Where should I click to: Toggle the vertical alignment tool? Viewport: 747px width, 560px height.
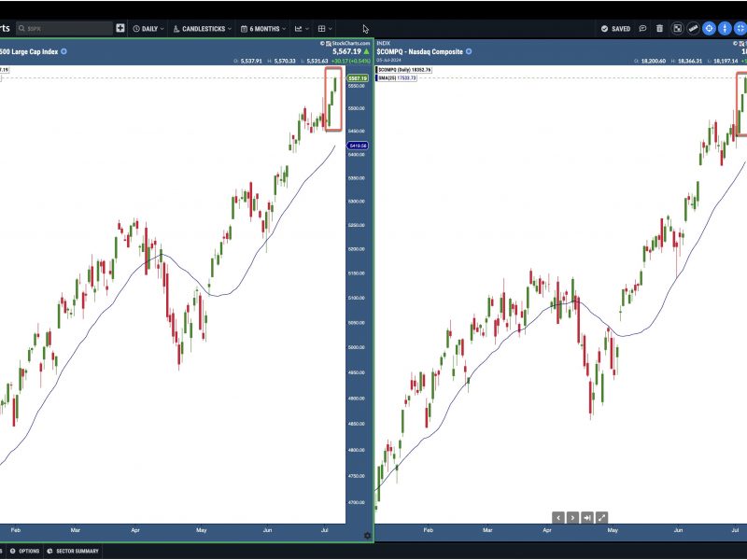[725, 29]
